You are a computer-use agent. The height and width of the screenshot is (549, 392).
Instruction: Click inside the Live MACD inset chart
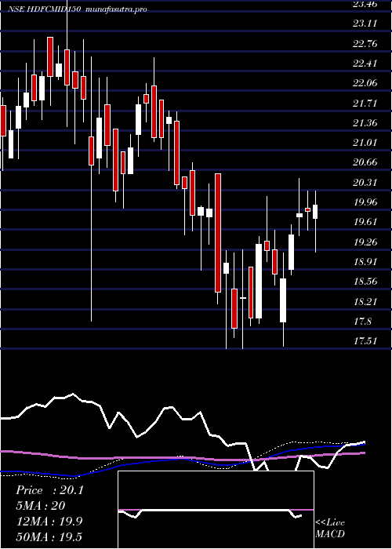(x=216, y=510)
